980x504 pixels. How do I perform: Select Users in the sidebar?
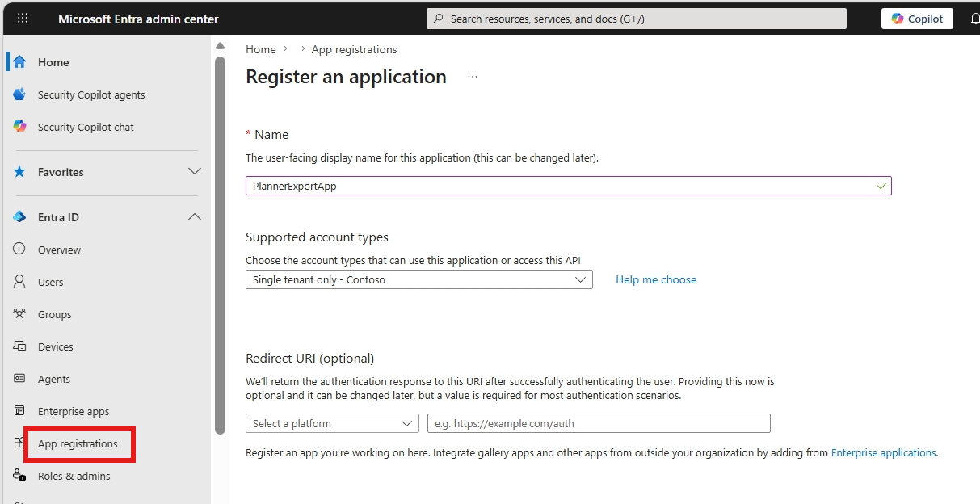point(50,282)
